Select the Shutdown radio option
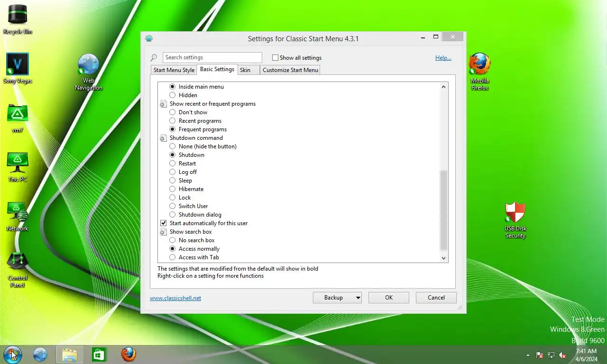607x364 pixels. pyautogui.click(x=173, y=155)
